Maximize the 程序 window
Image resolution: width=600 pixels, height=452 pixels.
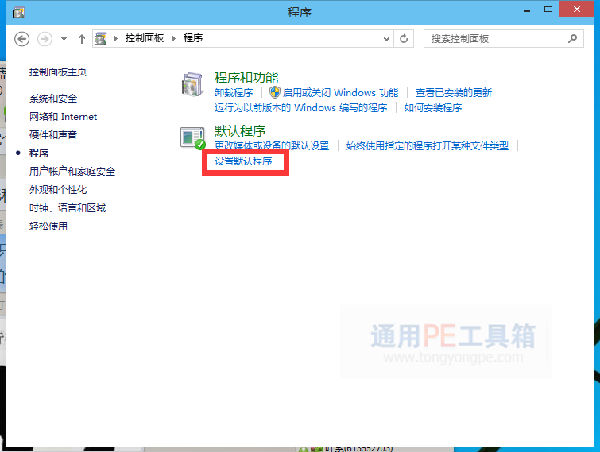coord(548,9)
